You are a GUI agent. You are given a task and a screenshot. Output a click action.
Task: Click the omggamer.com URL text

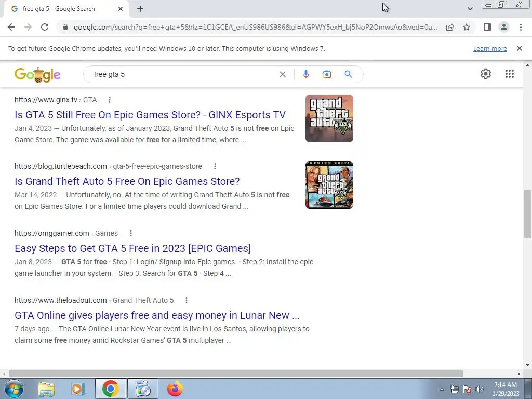[x=51, y=233]
